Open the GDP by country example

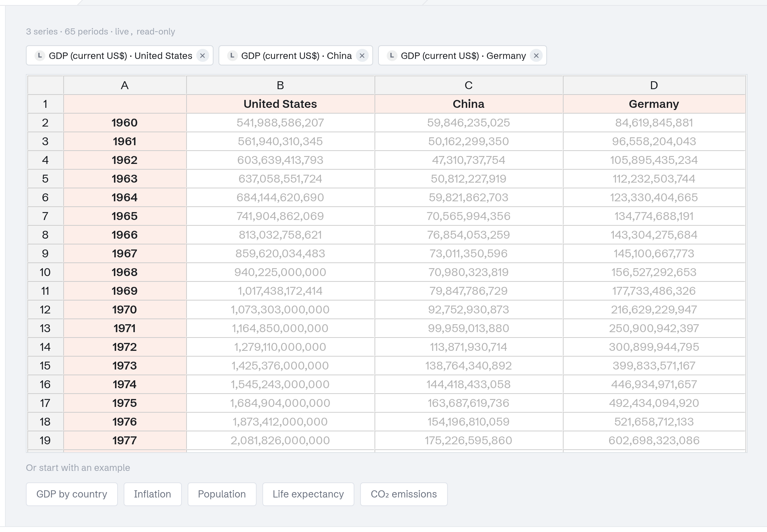72,494
